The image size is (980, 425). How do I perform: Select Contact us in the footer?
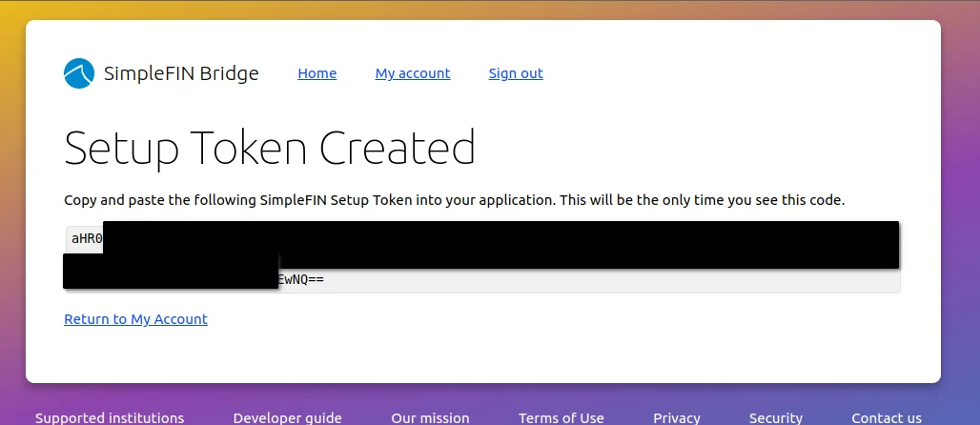point(886,417)
